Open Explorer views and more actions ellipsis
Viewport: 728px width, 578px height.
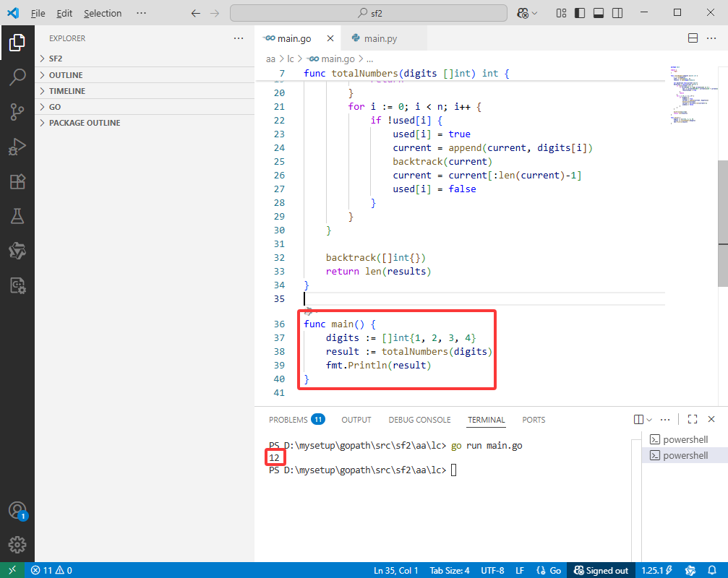[x=239, y=38]
